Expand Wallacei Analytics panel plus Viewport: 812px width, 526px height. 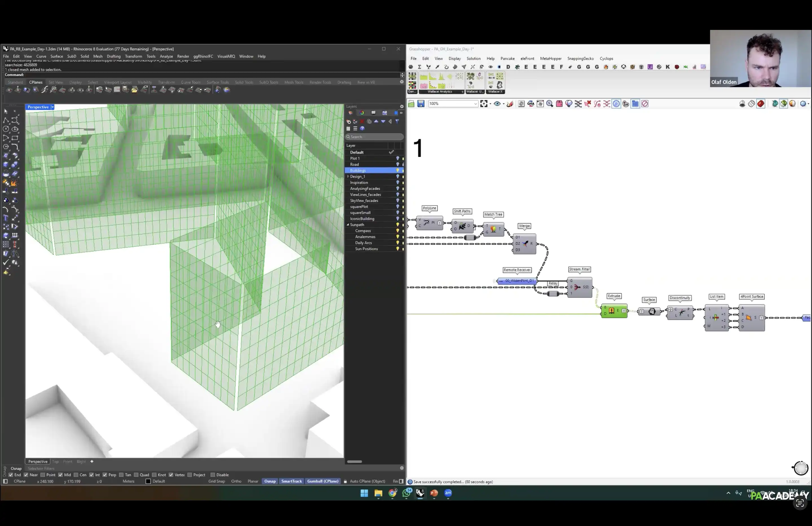[x=463, y=91]
